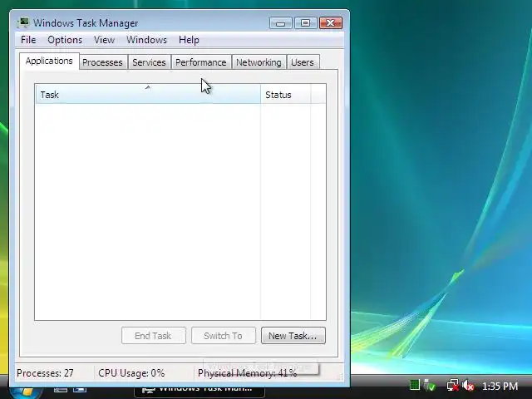Switch to the Networking tab
The height and width of the screenshot is (399, 532).
259,62
